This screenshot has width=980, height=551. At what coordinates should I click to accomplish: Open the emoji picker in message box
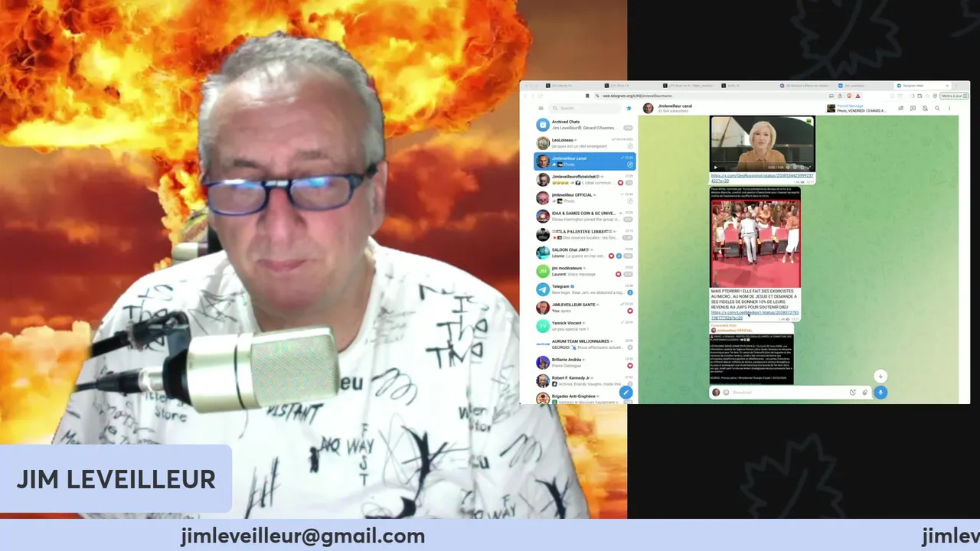[726, 393]
